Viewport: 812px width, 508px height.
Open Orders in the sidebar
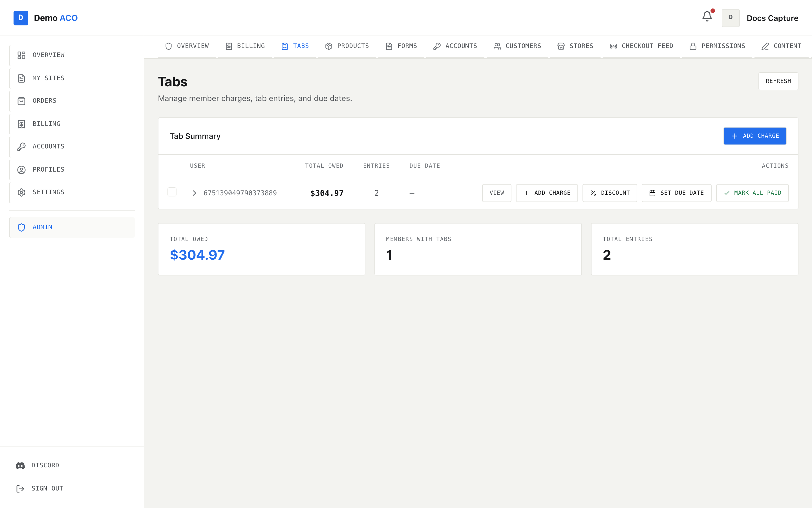[x=72, y=101]
